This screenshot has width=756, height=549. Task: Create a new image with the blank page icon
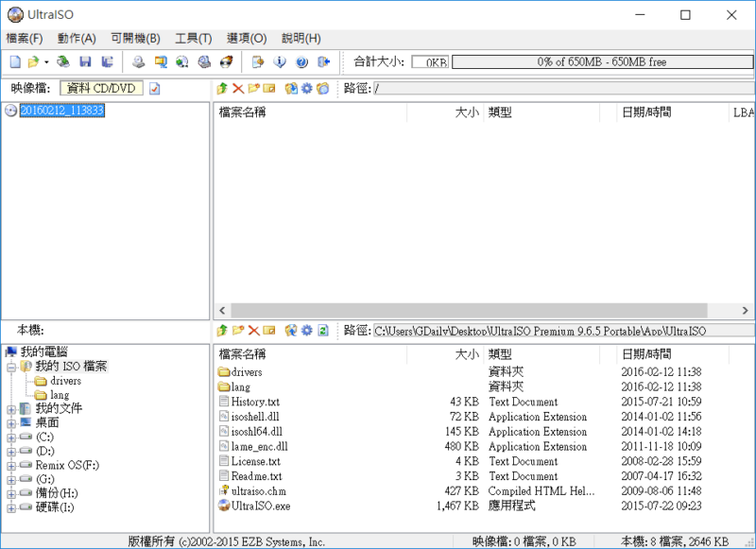click(15, 61)
